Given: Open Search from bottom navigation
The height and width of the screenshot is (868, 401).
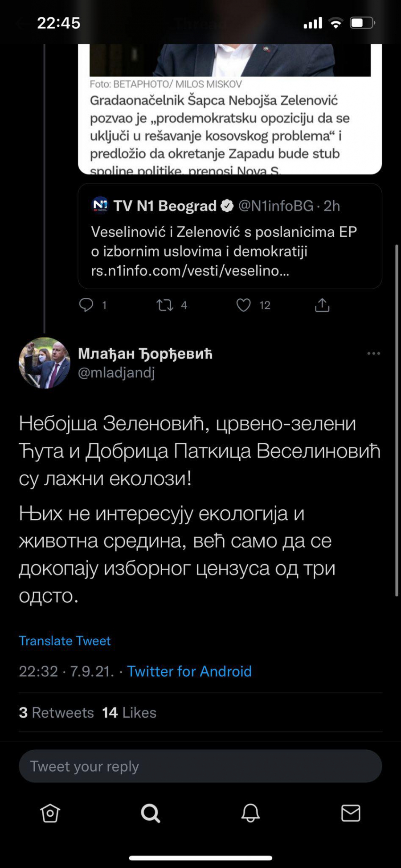Looking at the screenshot, I should pyautogui.click(x=150, y=813).
